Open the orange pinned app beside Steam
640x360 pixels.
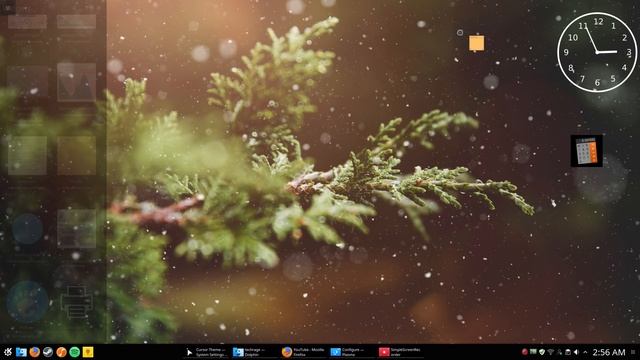click(x=61, y=352)
